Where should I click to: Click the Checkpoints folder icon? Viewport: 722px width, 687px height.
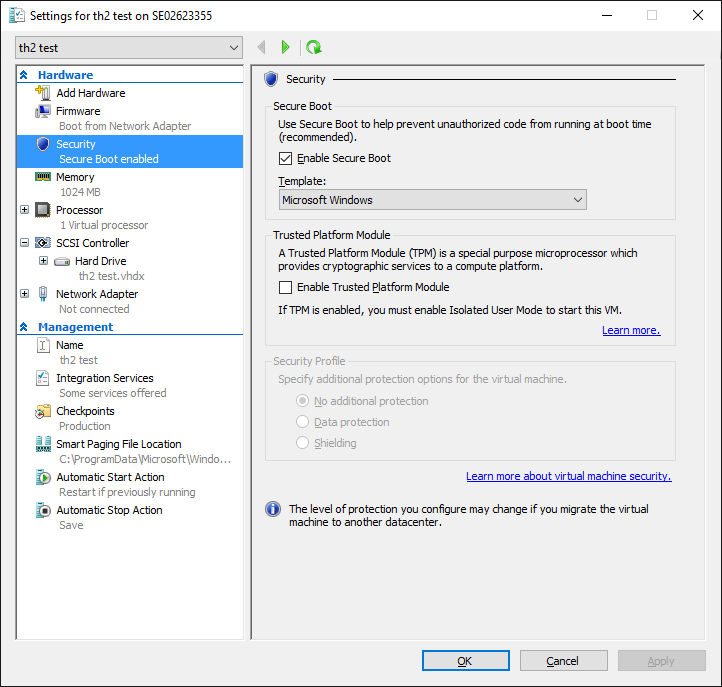coord(43,411)
